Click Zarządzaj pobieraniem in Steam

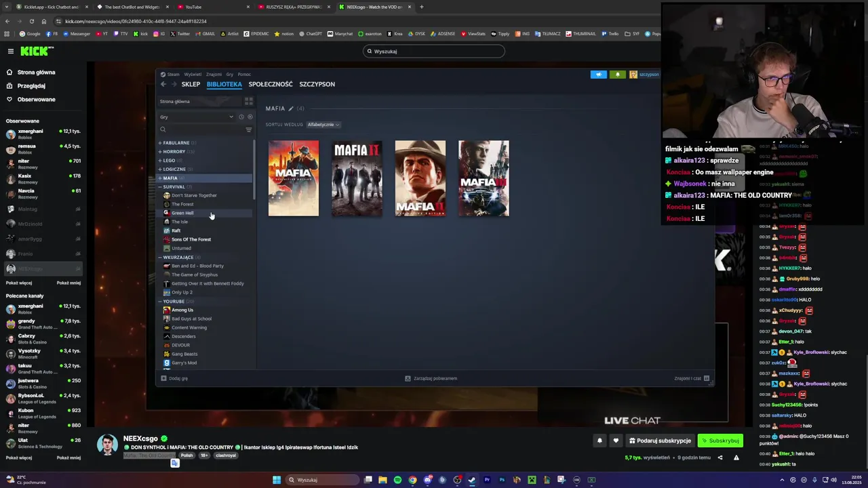point(431,378)
